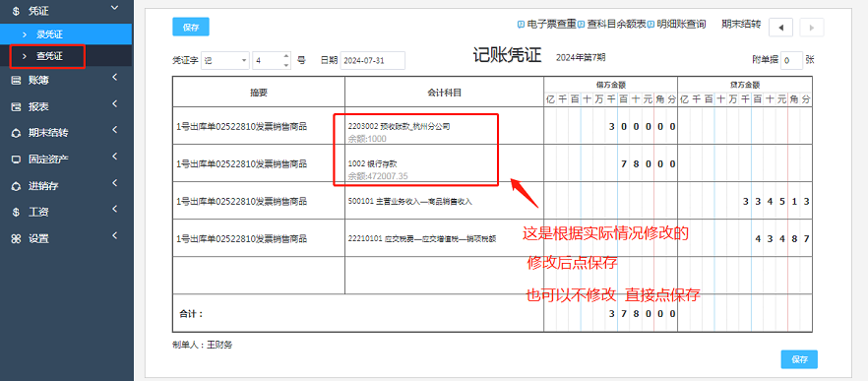
Task: Select 录凭证 in the sidebar
Action: coord(66,34)
